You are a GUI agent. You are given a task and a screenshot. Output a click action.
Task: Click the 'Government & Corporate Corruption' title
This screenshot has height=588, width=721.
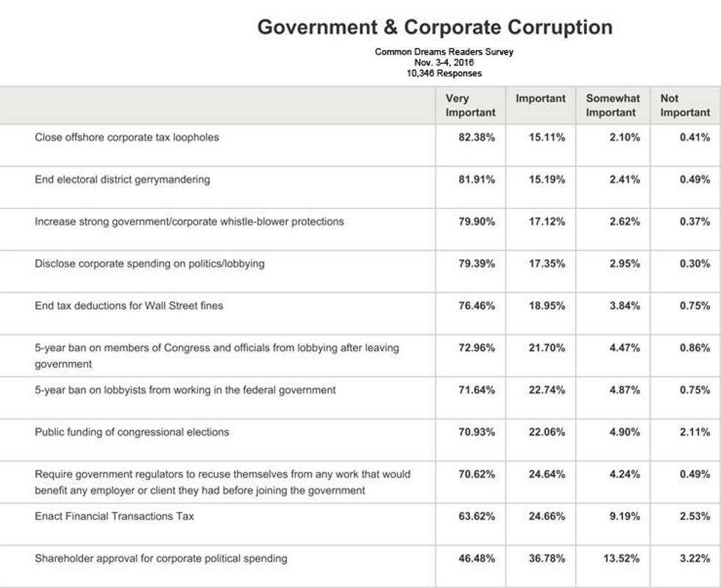pyautogui.click(x=434, y=27)
